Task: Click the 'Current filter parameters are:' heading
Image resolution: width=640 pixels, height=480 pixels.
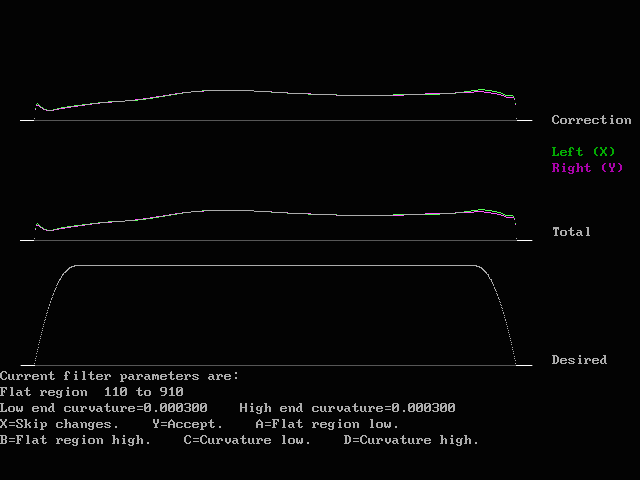Action: click(x=119, y=376)
